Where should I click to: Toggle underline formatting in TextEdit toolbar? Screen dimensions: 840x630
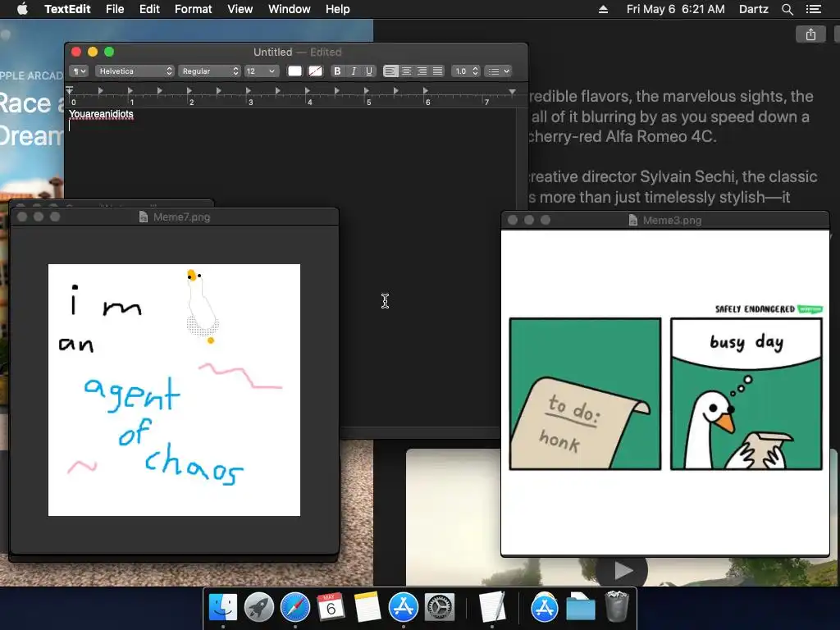pyautogui.click(x=369, y=71)
